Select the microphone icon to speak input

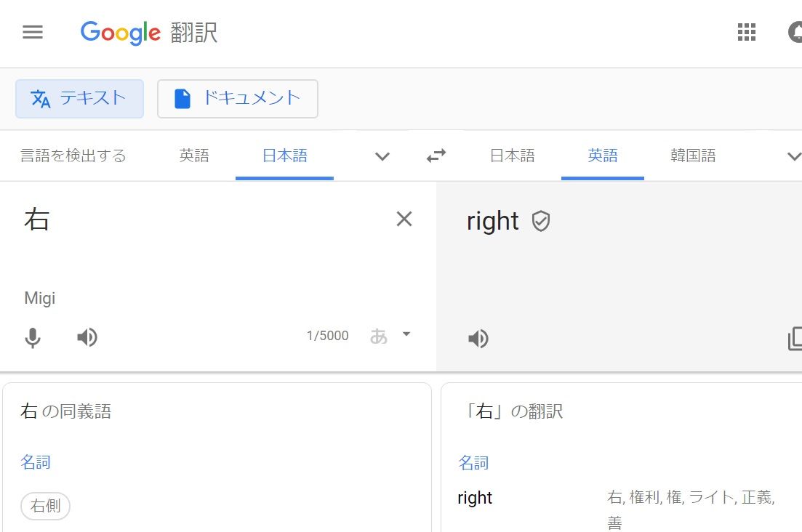coord(33,336)
